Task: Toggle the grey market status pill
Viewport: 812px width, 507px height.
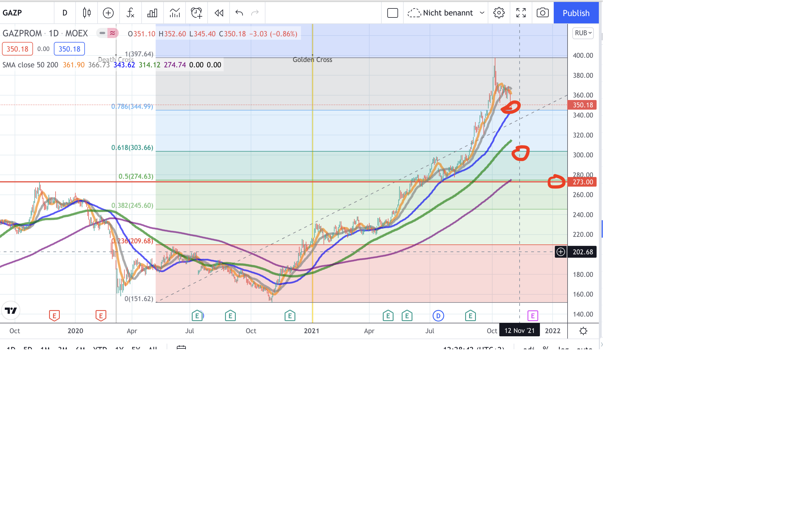Action: [x=102, y=33]
